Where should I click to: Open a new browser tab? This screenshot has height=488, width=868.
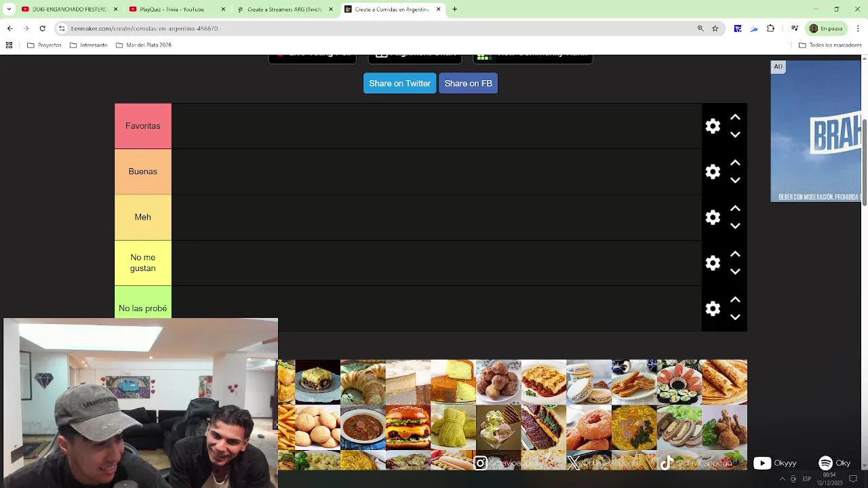click(x=454, y=9)
